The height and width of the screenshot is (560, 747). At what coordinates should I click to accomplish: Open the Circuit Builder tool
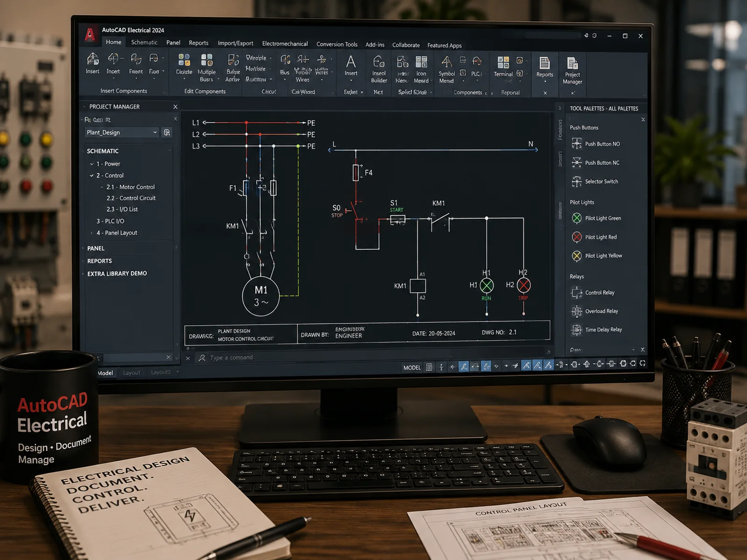pos(379,69)
